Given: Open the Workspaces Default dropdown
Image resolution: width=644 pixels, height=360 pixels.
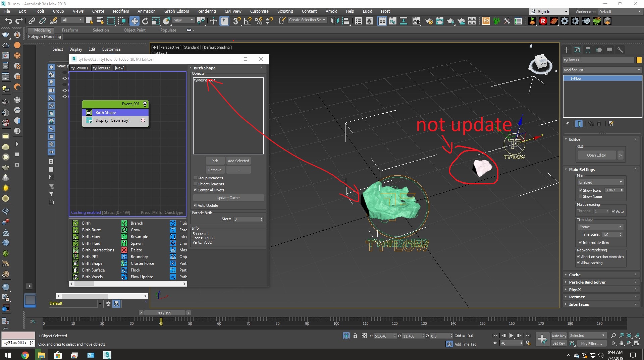Looking at the screenshot, I should coord(620,12).
